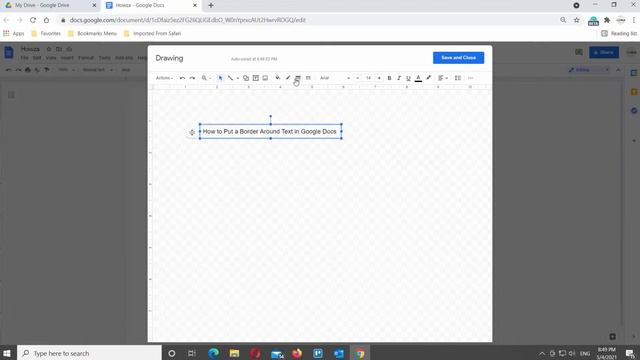Click the Windows taskbar search box
The height and width of the screenshot is (360, 640).
click(89, 353)
